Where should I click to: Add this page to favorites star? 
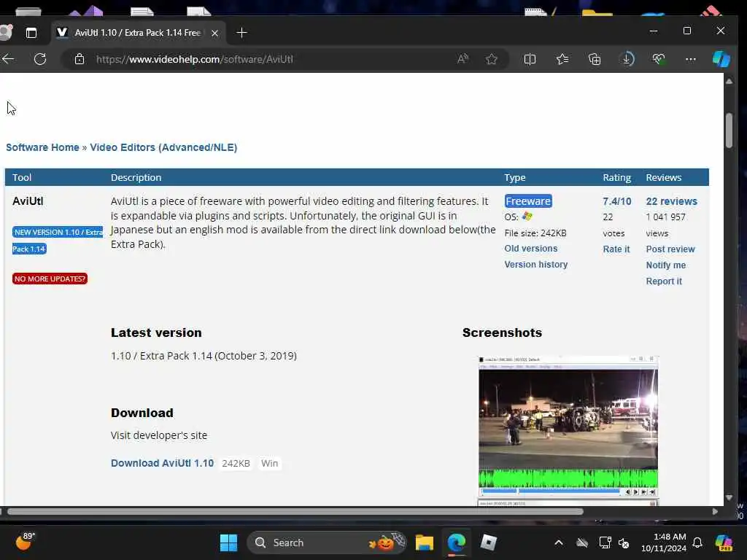coord(492,59)
